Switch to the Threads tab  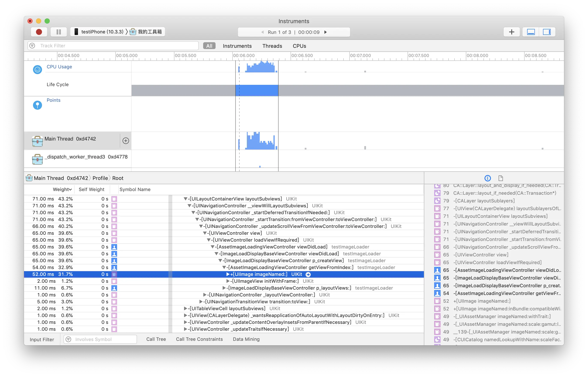pos(272,46)
